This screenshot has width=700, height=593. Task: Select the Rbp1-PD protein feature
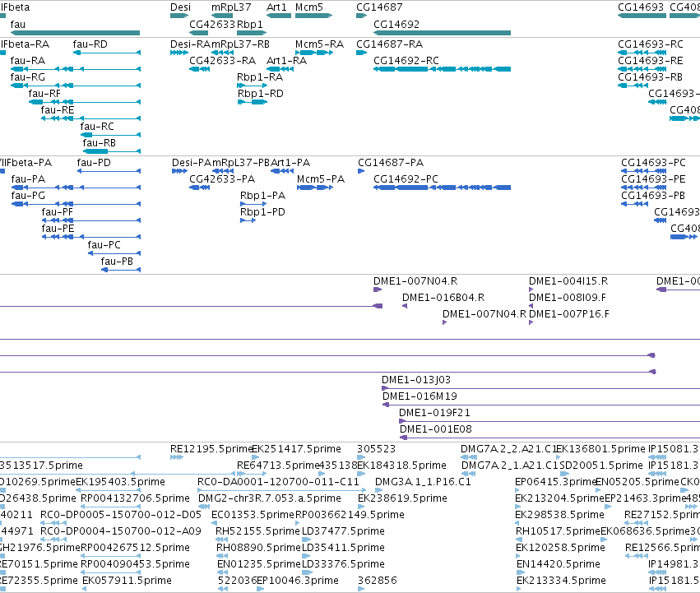pyautogui.click(x=248, y=220)
